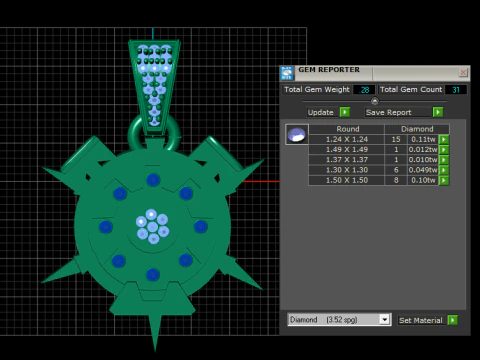Viewport: 480px width, 360px height.
Task: Select the white center gem cluster on pendant
Action: 153,227
